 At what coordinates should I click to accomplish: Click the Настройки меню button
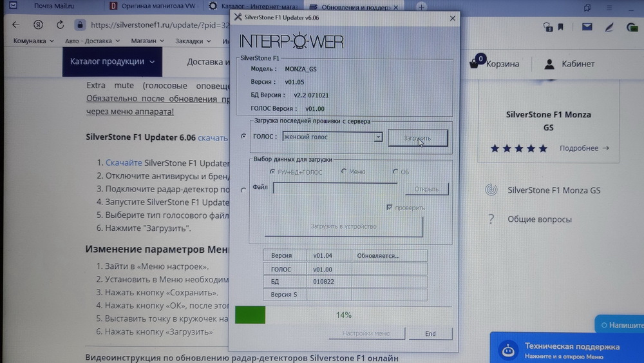(366, 333)
